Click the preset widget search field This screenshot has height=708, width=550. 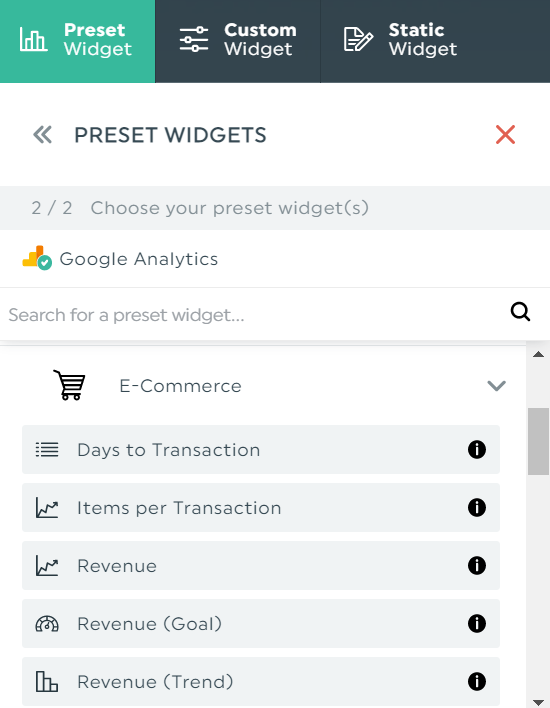tap(253, 315)
